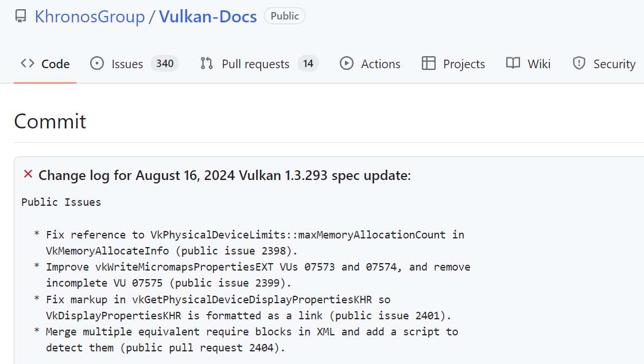Go to the Actions tab

click(380, 64)
